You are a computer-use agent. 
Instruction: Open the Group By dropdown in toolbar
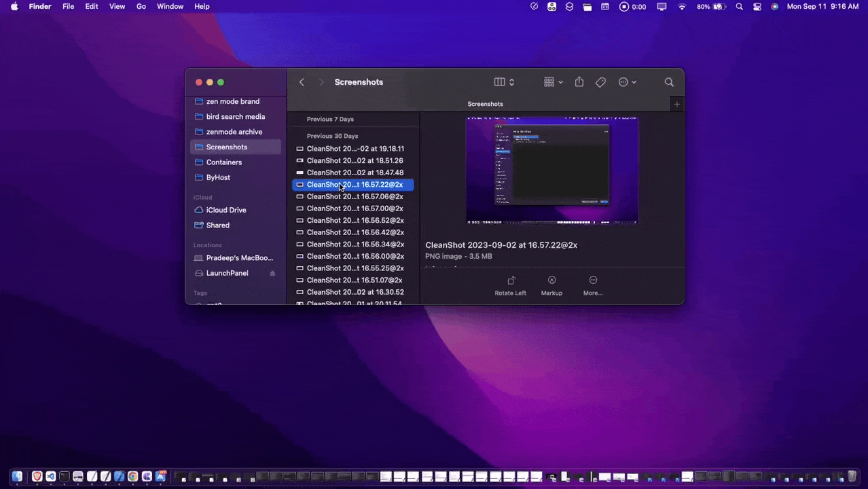[x=553, y=82]
